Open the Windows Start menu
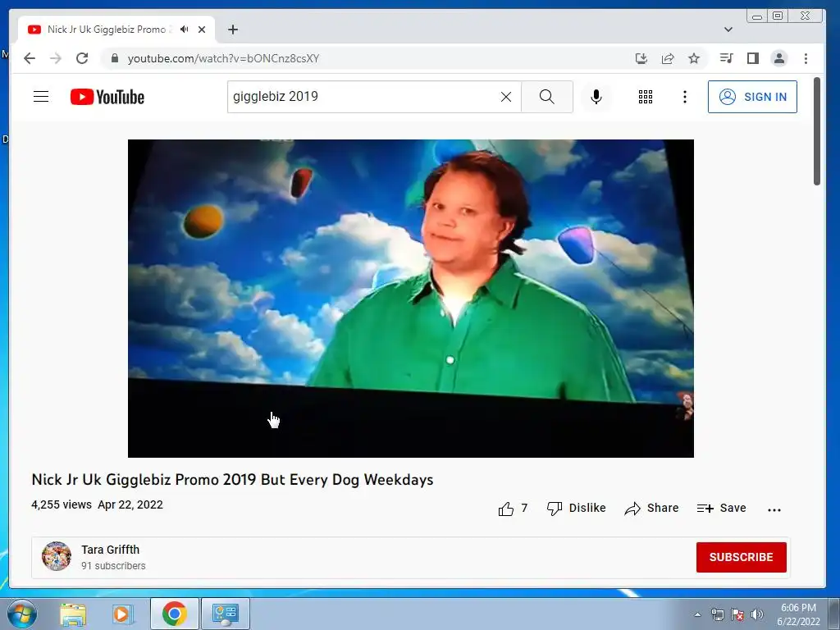Screen dimensions: 840x630 (x=21, y=614)
